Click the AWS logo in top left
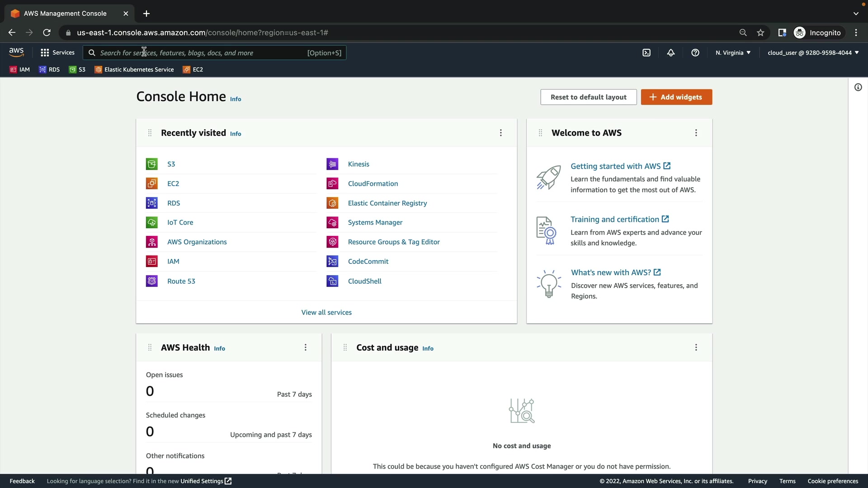The width and height of the screenshot is (868, 488). 16,52
